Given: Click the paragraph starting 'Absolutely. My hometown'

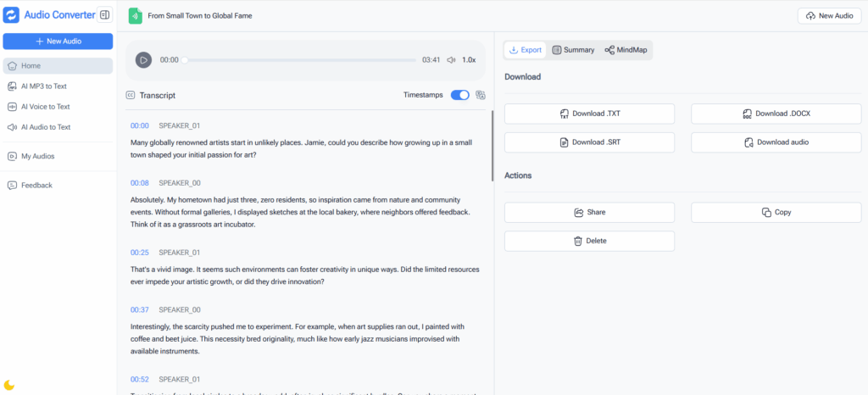Looking at the screenshot, I should pyautogui.click(x=301, y=212).
